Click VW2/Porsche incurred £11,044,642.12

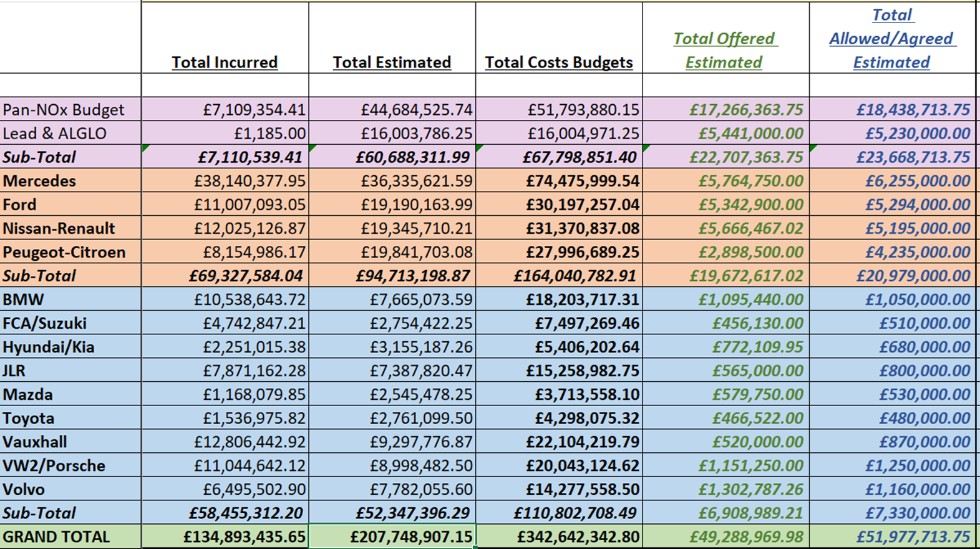(225, 465)
